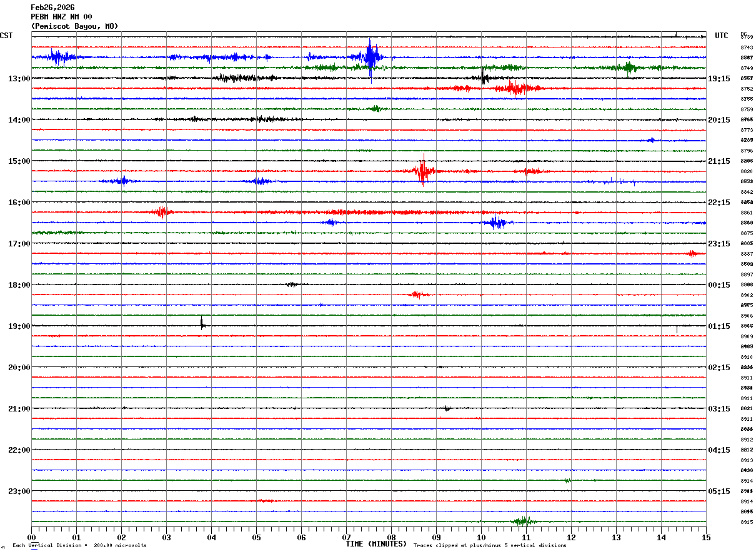Screen dimensions: 756x554
Task: Select the 15:00 CST row label
Action: click(x=19, y=161)
